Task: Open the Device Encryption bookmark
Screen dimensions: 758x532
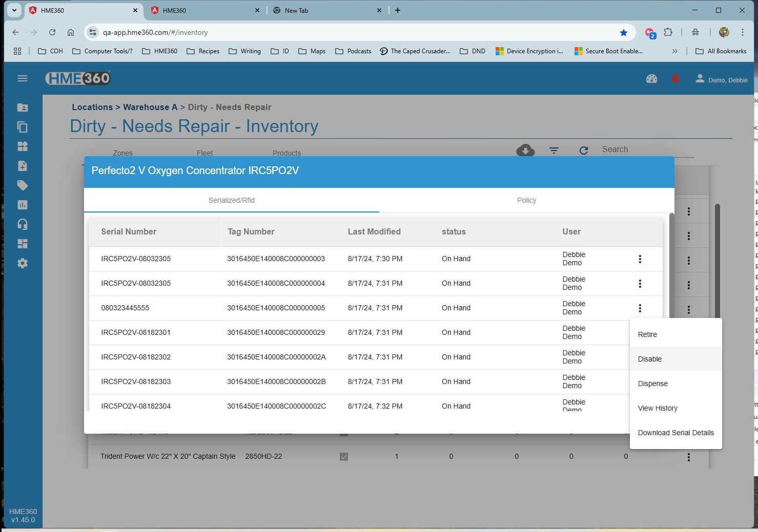Action: click(x=529, y=51)
